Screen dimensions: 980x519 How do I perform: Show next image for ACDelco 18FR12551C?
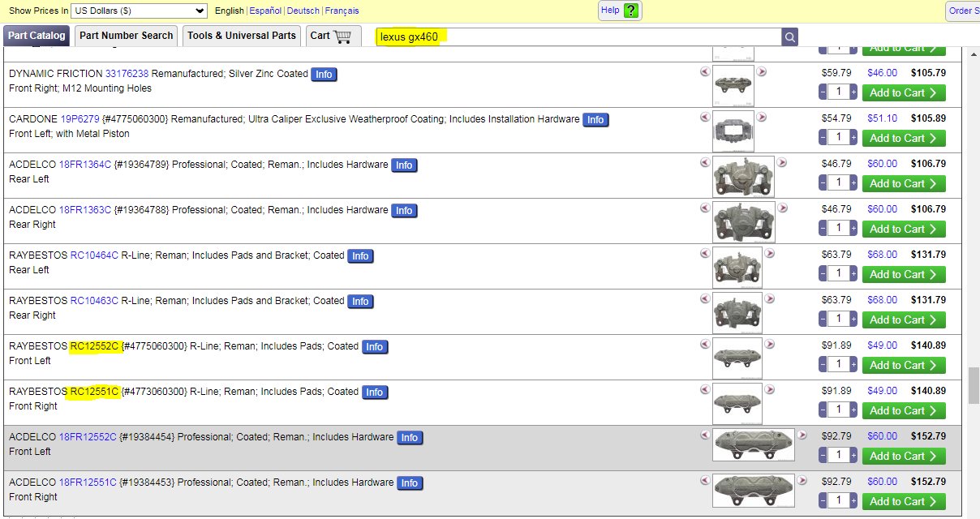click(x=802, y=480)
